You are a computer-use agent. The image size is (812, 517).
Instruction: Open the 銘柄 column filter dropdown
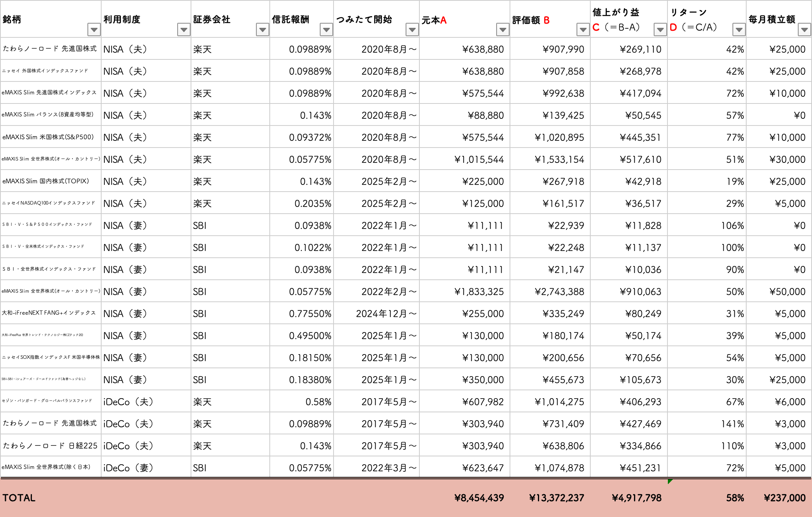[94, 30]
